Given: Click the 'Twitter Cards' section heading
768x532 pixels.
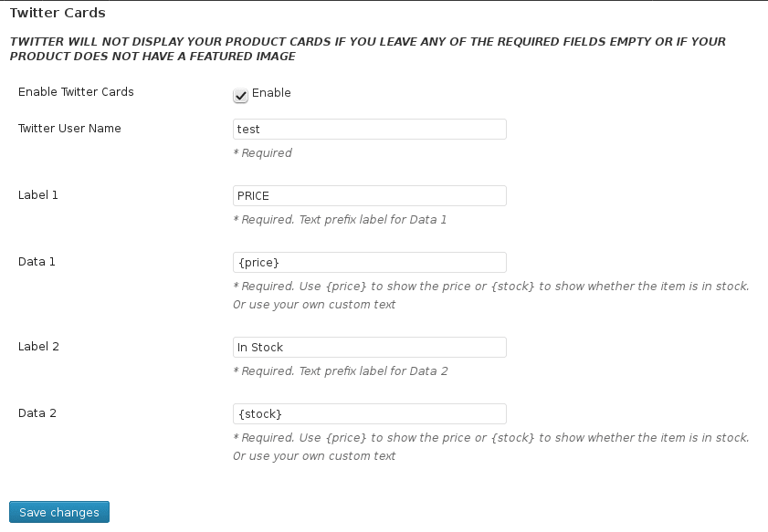Looking at the screenshot, I should point(58,13).
